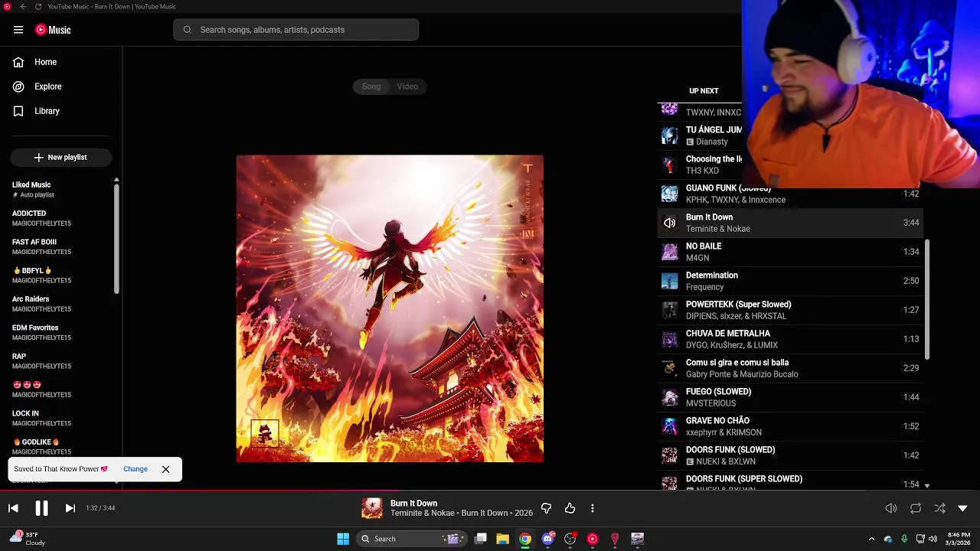980x551 pixels.
Task: Dismiss the Saved to playlist notification
Action: 165,469
